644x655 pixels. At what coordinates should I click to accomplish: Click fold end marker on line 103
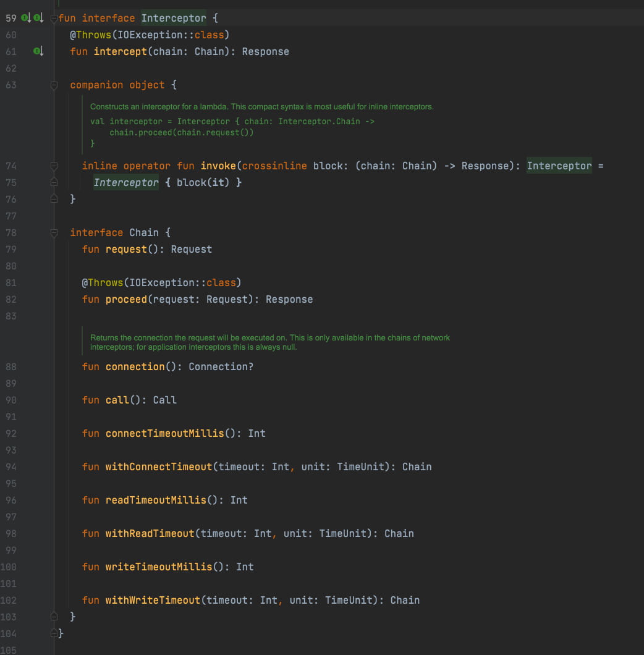(x=54, y=617)
